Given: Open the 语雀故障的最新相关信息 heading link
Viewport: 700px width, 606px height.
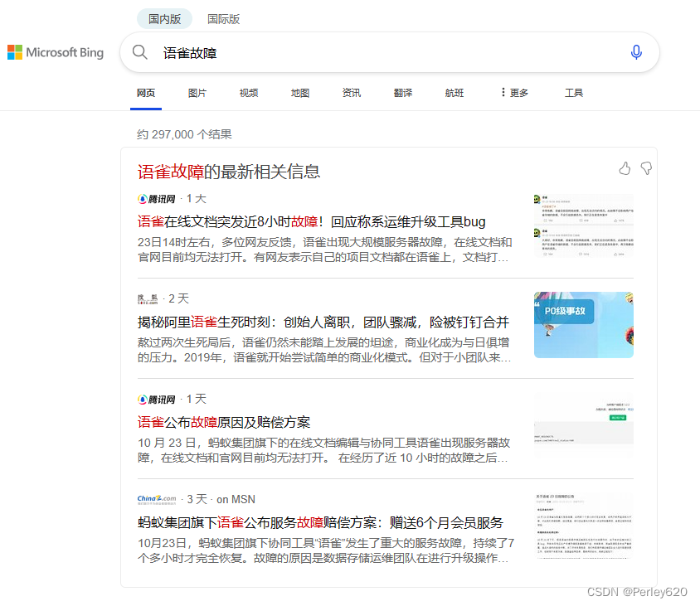Looking at the screenshot, I should [229, 172].
